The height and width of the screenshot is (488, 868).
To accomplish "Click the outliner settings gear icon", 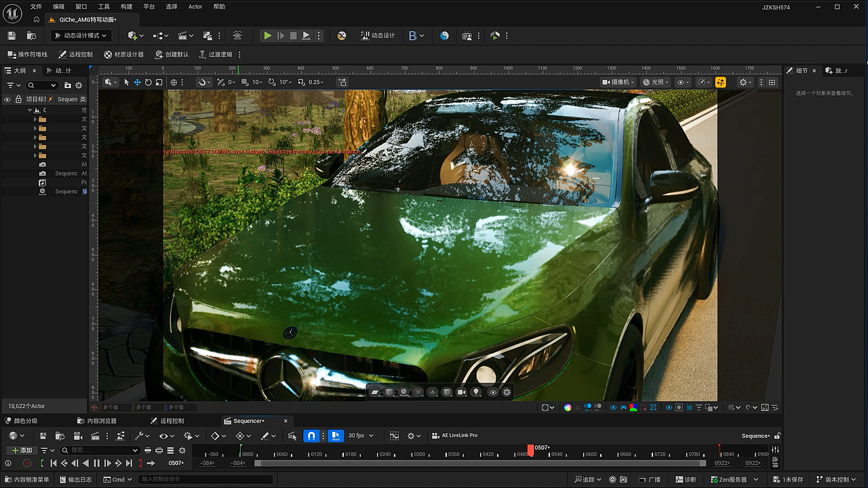I will tap(79, 85).
